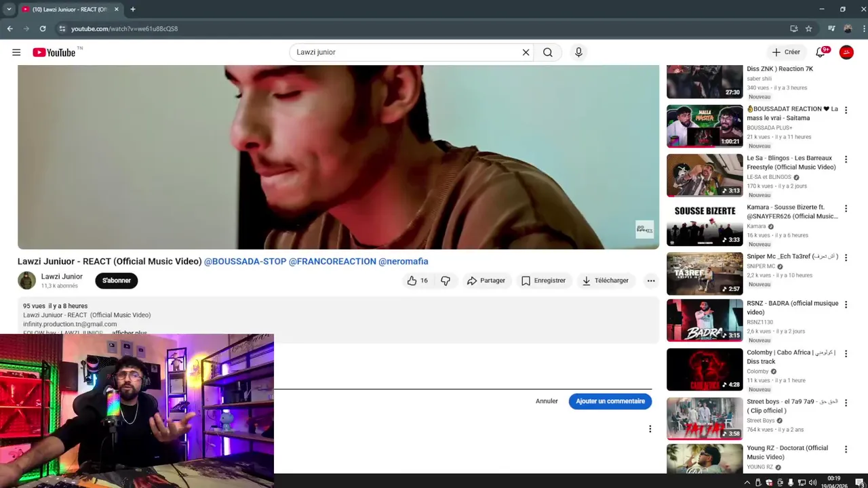This screenshot has height=488, width=868.
Task: Share the video with Partager
Action: click(x=486, y=281)
